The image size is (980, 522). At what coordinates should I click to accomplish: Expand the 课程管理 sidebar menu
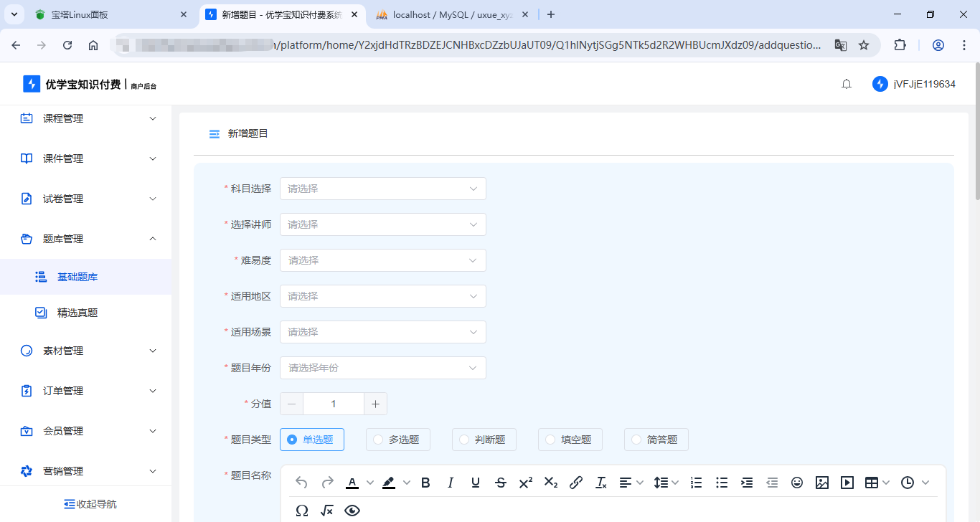tap(86, 118)
